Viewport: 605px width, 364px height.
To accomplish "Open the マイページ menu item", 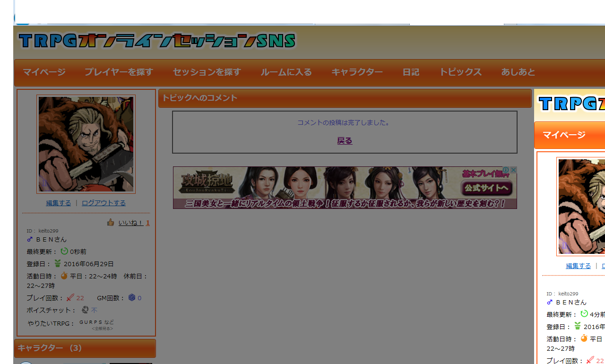I will pos(44,72).
